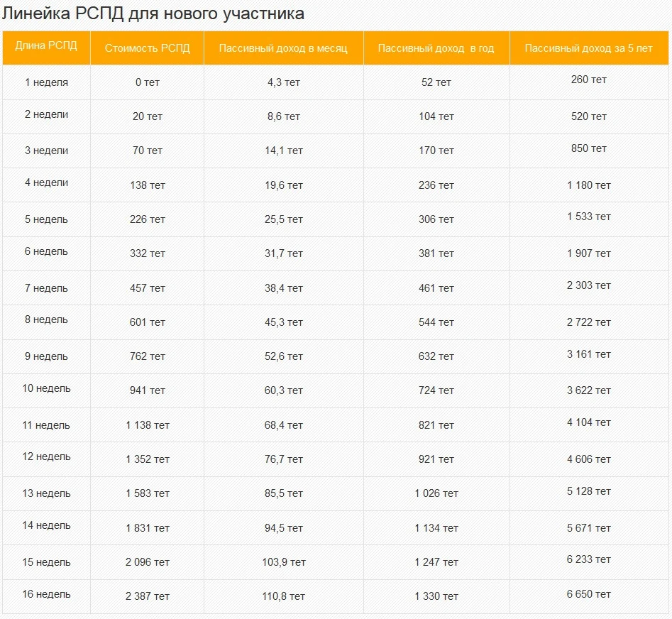Select the "3 недели" row label
Screen dimensions: 672x619
point(46,150)
